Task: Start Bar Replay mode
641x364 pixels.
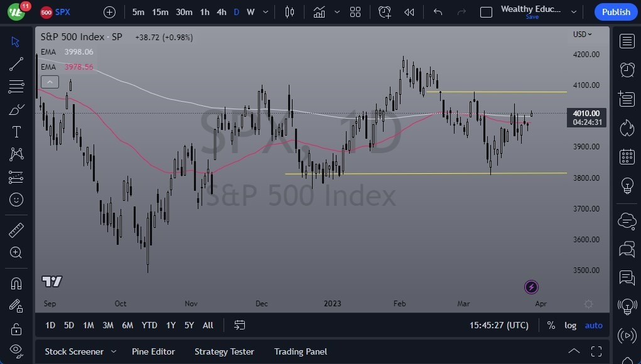Action: tap(410, 12)
